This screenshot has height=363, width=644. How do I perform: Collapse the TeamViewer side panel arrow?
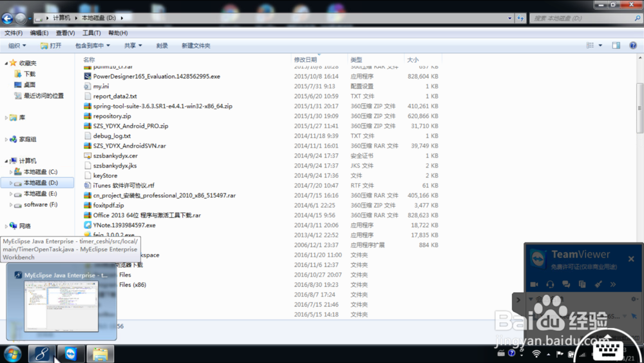518,300
